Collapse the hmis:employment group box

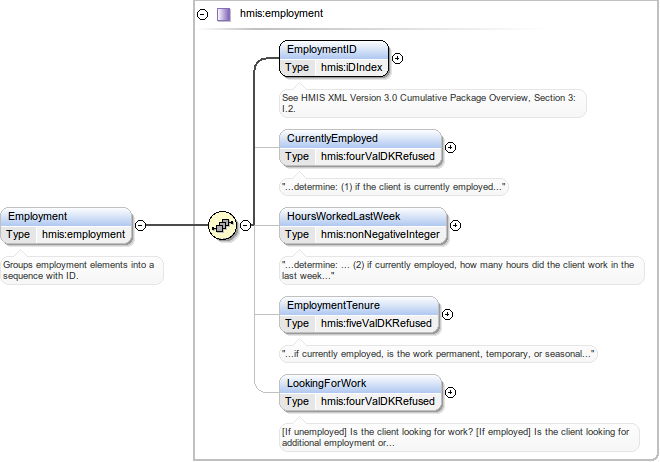pyautogui.click(x=203, y=14)
